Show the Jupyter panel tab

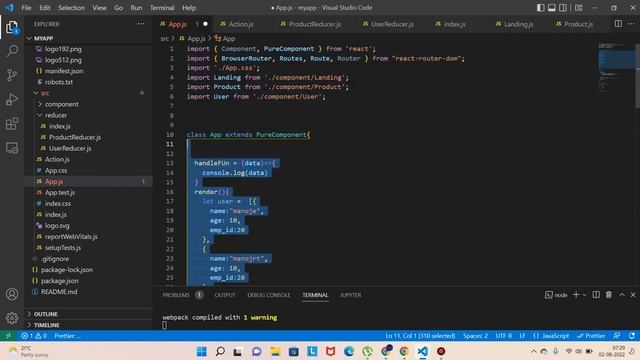(x=351, y=295)
